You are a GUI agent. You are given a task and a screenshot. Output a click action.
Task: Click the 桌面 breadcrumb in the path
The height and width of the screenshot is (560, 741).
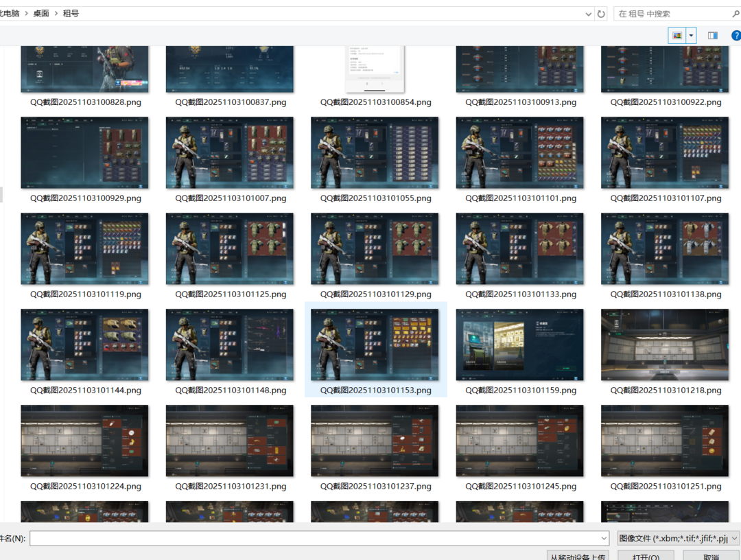tap(41, 14)
